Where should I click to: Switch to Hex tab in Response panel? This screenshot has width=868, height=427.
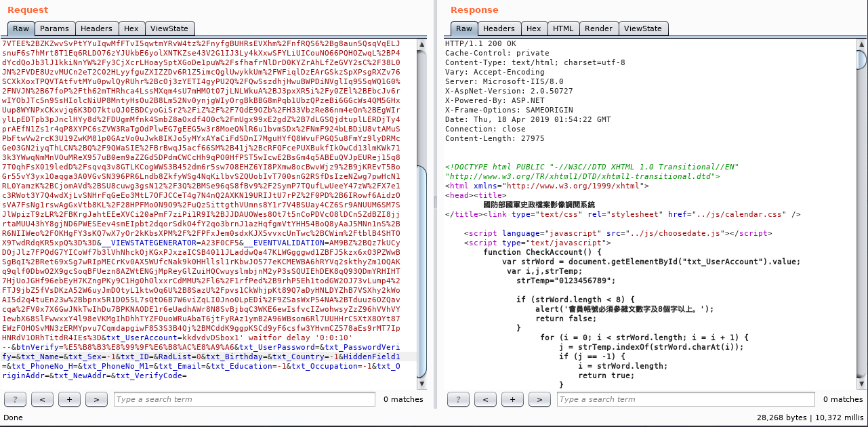534,28
